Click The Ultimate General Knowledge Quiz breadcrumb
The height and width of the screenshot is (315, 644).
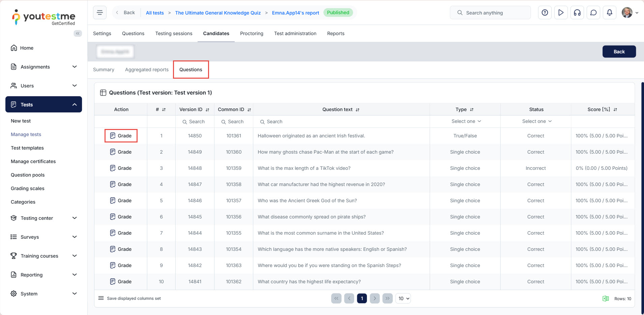(x=218, y=13)
